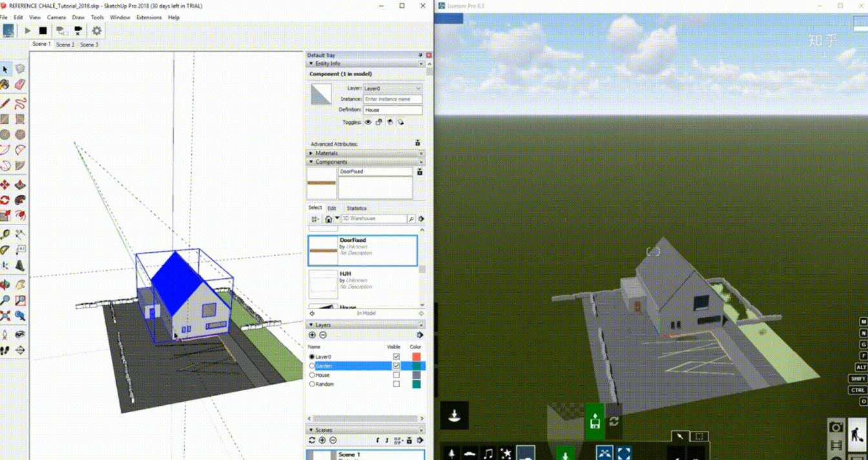The height and width of the screenshot is (460, 868).
Task: Toggle LiveSync camera synchronization icon
Action: (x=63, y=30)
